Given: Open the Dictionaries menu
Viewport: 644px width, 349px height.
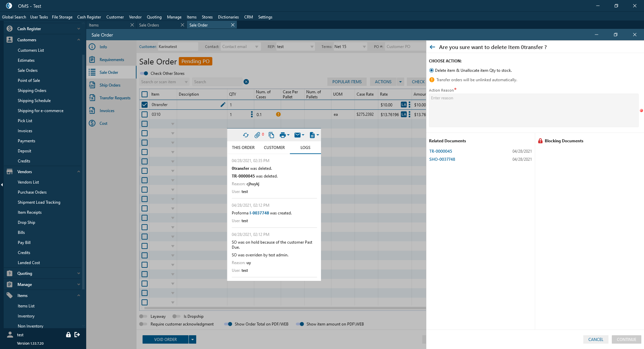Looking at the screenshot, I should pyautogui.click(x=228, y=17).
